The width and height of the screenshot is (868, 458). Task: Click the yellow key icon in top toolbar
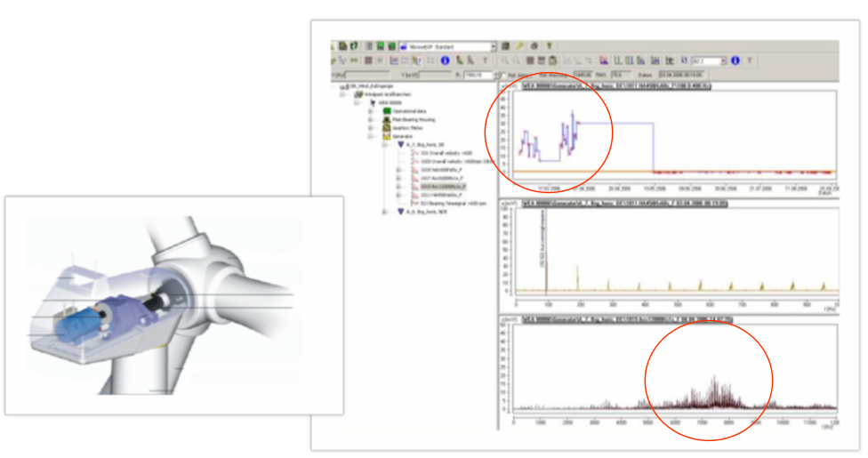pos(518,45)
